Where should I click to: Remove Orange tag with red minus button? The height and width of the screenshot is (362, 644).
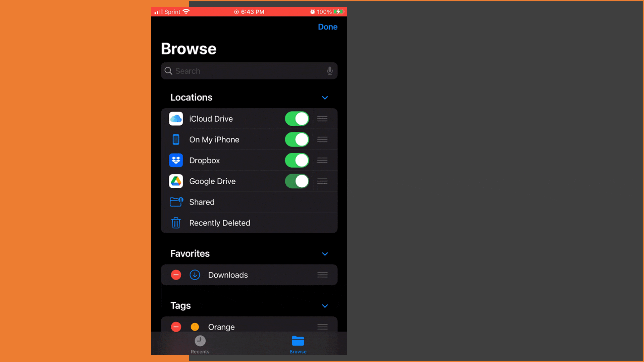tap(176, 327)
